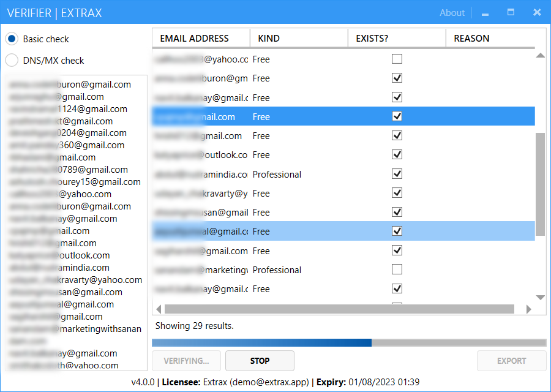Click left arrow of horizontal scrollbar
The width and height of the screenshot is (551, 392).
click(159, 309)
